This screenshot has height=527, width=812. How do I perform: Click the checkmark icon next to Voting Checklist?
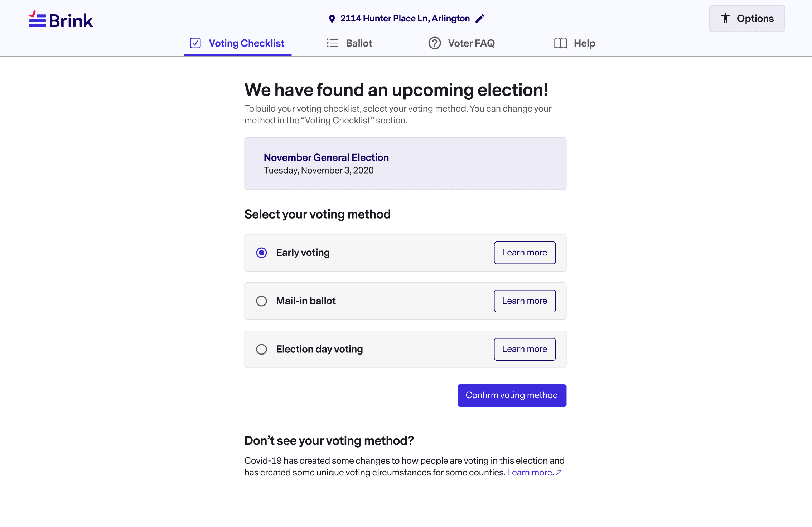[x=195, y=43]
